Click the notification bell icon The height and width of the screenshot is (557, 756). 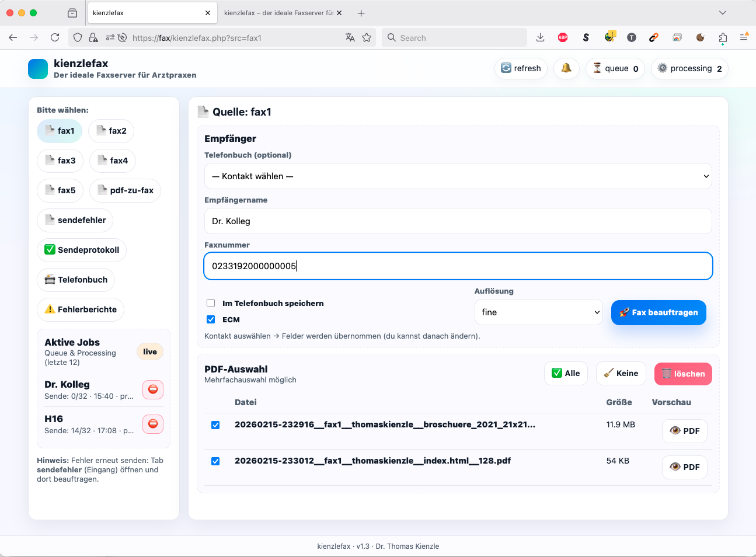point(566,68)
